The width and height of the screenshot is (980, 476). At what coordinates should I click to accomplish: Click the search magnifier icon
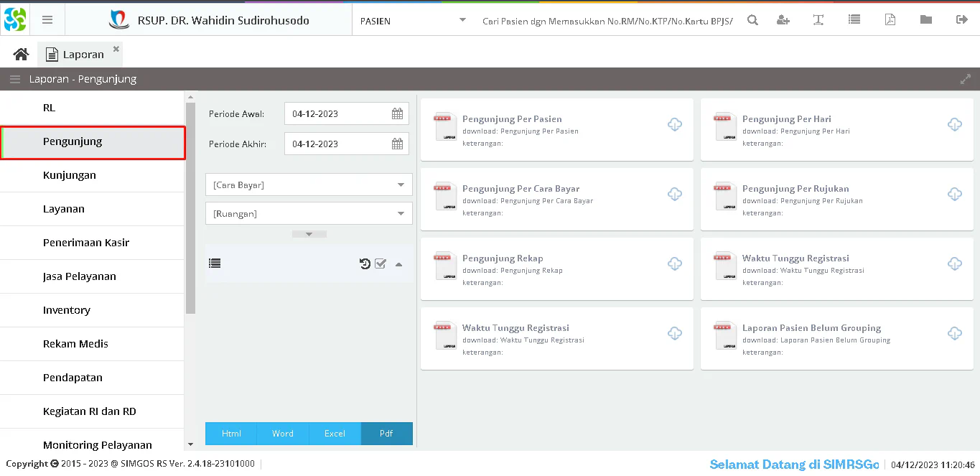coord(752,20)
